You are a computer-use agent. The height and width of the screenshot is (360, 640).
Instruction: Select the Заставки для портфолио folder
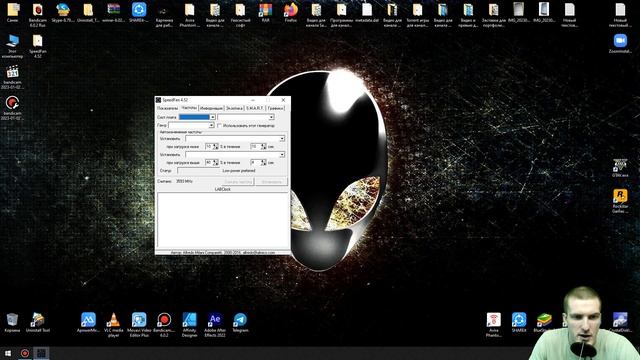[x=493, y=14]
